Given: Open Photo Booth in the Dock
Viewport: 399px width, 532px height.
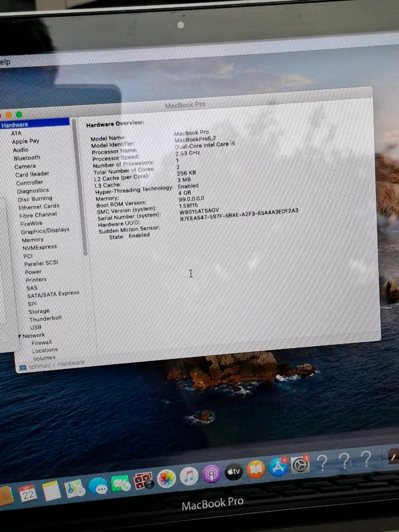Looking at the screenshot, I should coord(143,481).
